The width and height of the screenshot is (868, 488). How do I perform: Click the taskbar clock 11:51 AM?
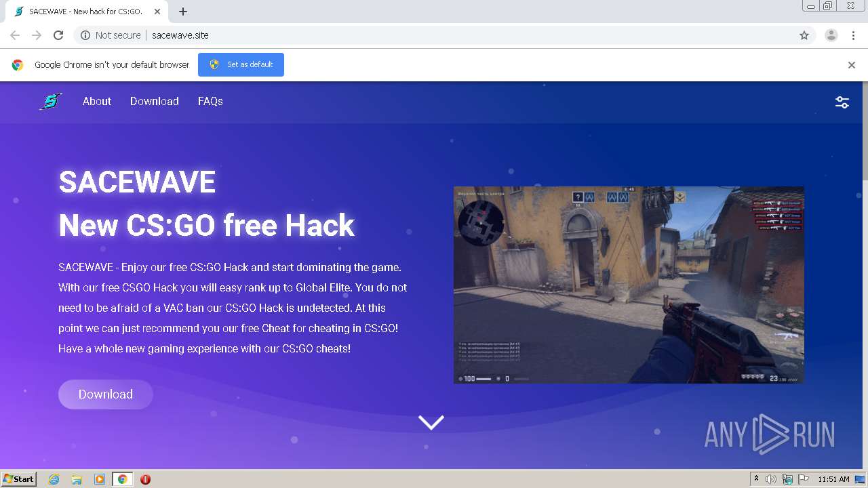pyautogui.click(x=833, y=479)
